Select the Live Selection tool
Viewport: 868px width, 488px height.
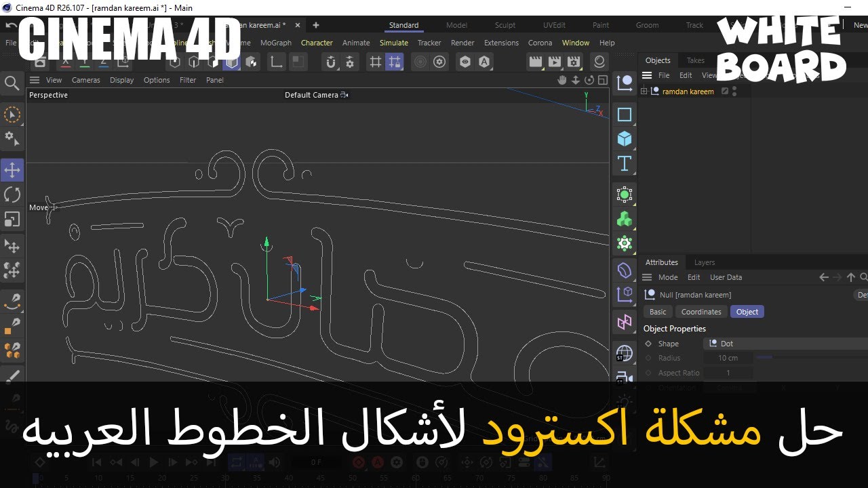(x=12, y=115)
